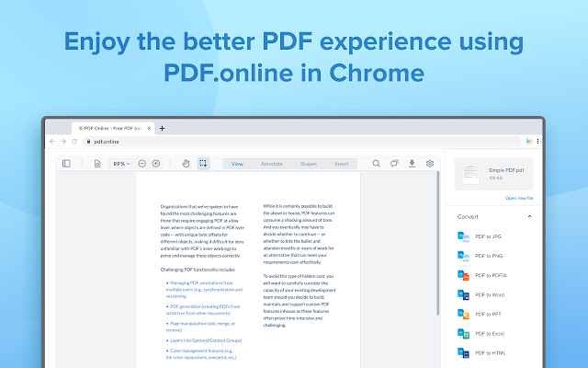Image resolution: width=588 pixels, height=368 pixels.
Task: Select the PDF to JPG label
Action: pos(488,236)
